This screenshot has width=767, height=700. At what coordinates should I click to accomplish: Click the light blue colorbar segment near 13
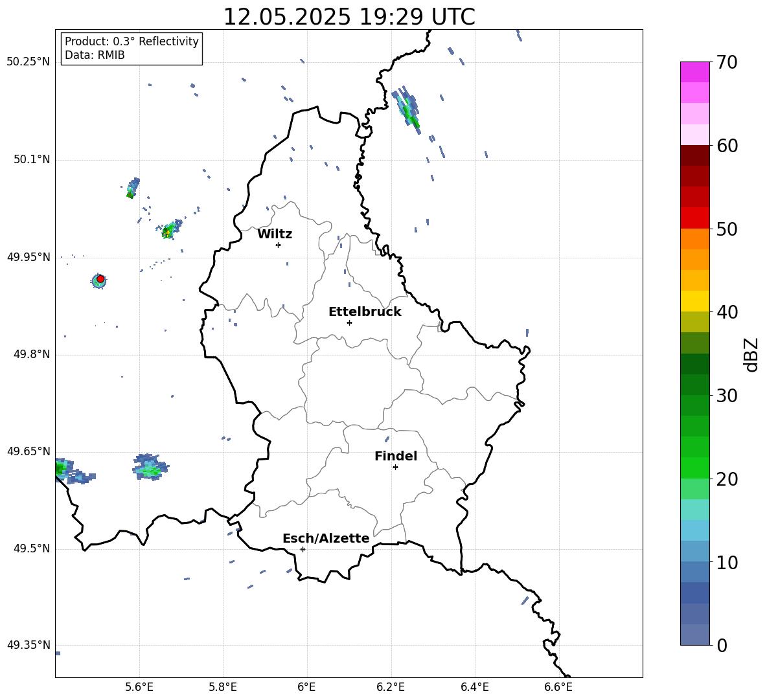click(694, 530)
